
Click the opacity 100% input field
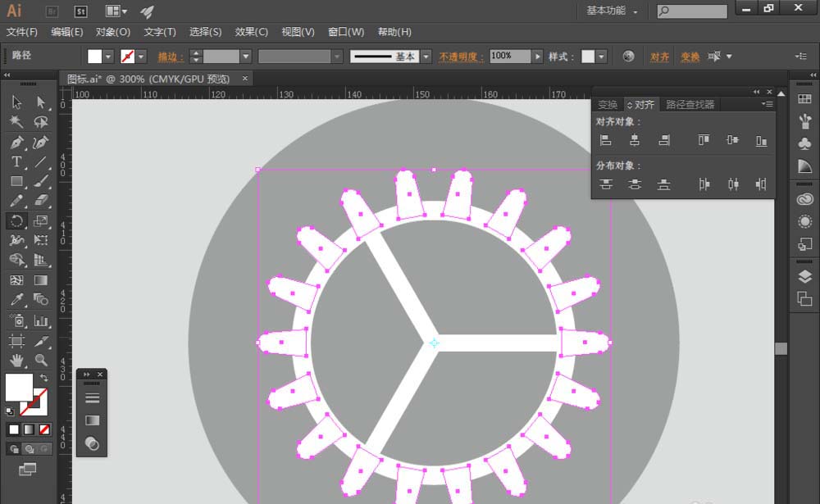pos(510,56)
